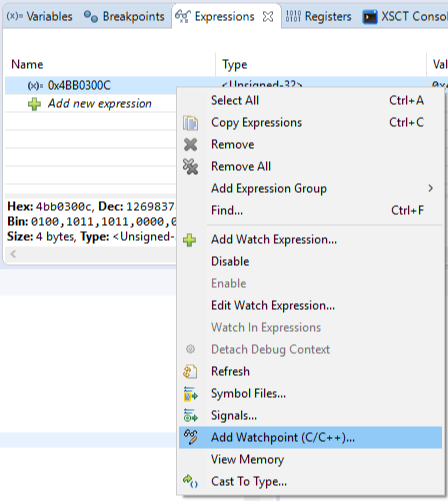Choose Select All from context menu

pyautogui.click(x=310, y=100)
